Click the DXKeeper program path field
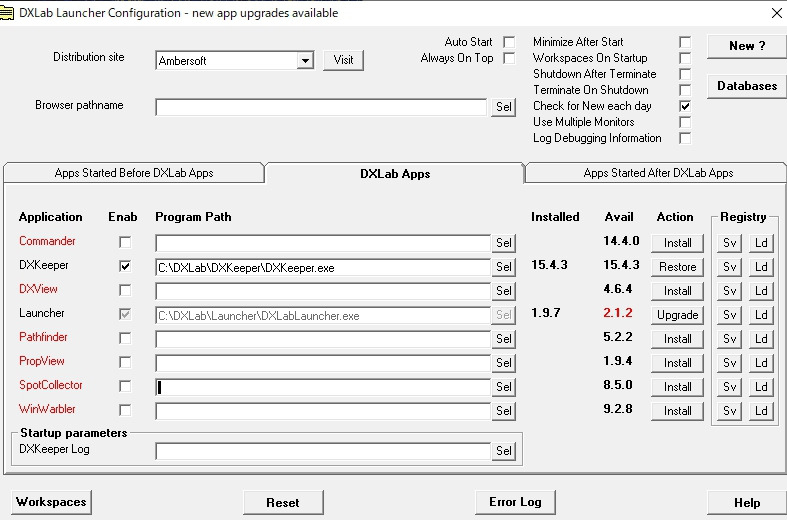The image size is (787, 520). tap(323, 267)
